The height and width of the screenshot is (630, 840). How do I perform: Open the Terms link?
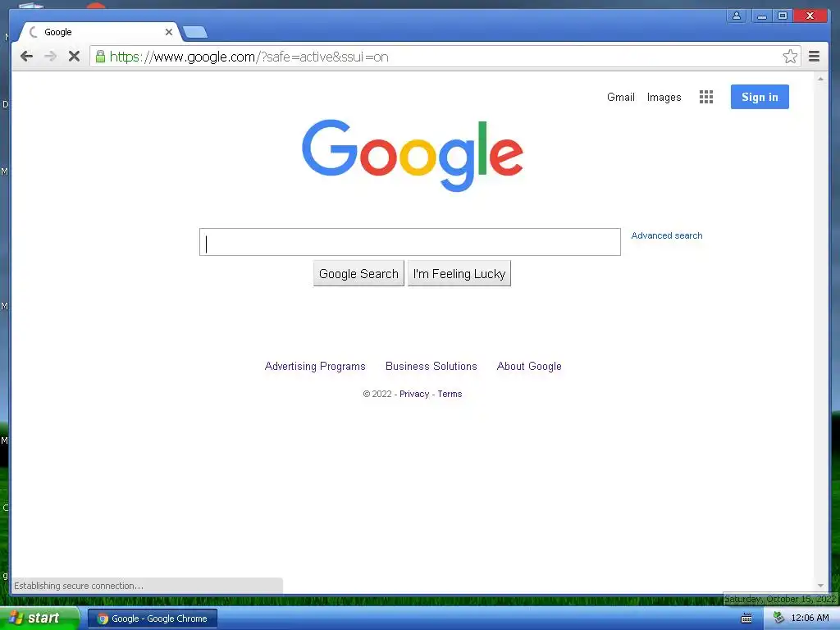pos(450,394)
